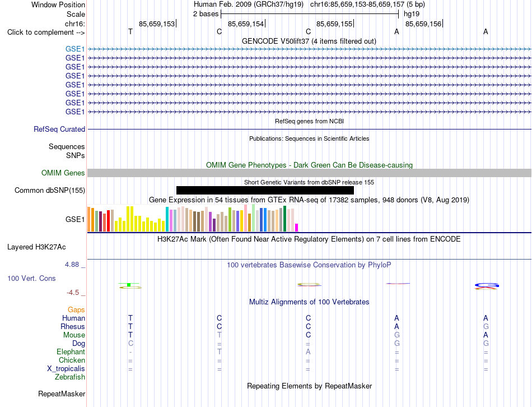This screenshot has width=532, height=407.
Task: Click the dark green GTEx expression bar
Action: pyautogui.click(x=284, y=219)
